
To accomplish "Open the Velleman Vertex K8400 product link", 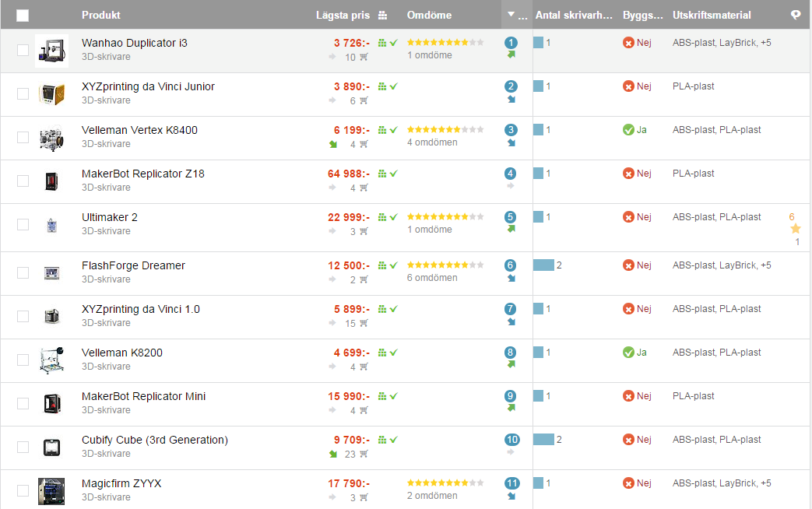I will [x=140, y=130].
